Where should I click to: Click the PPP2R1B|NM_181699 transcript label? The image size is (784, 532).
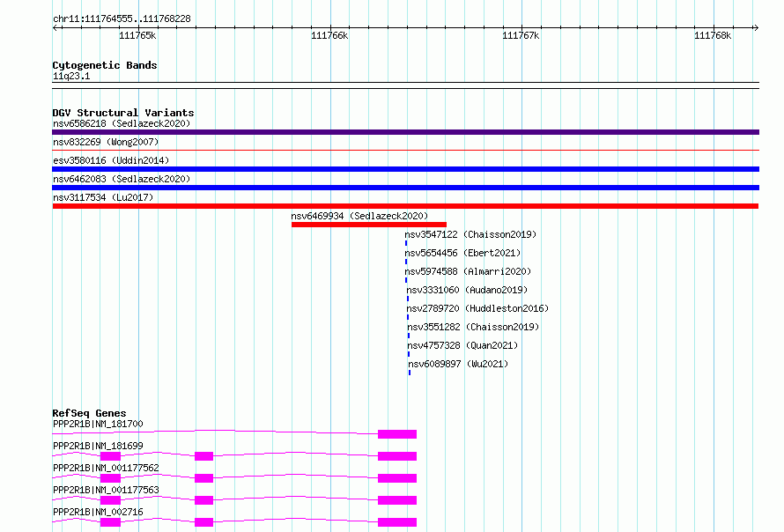[98, 446]
